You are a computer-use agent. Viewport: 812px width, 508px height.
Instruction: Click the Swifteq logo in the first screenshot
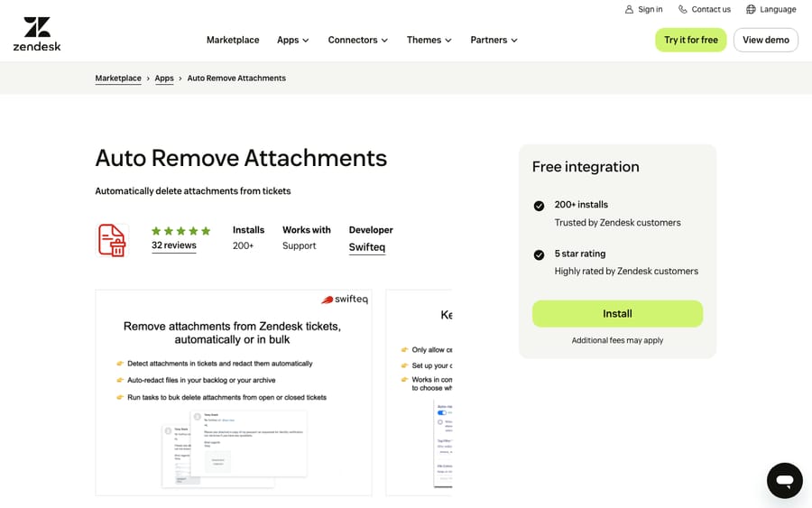(x=345, y=300)
